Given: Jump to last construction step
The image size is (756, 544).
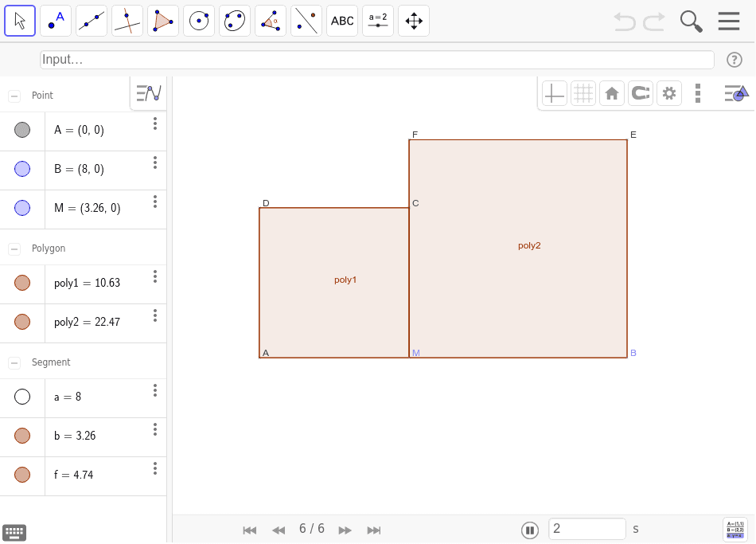Looking at the screenshot, I should tap(374, 530).
